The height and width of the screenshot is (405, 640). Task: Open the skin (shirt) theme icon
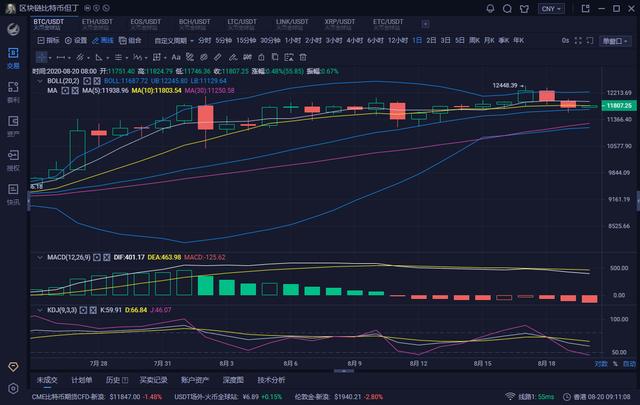click(524, 9)
